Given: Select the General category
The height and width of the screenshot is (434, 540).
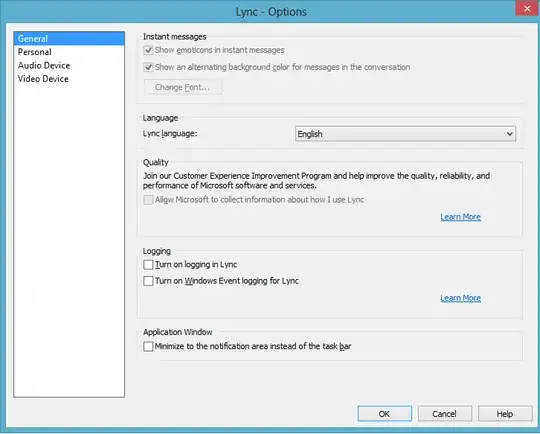Looking at the screenshot, I should tap(69, 39).
